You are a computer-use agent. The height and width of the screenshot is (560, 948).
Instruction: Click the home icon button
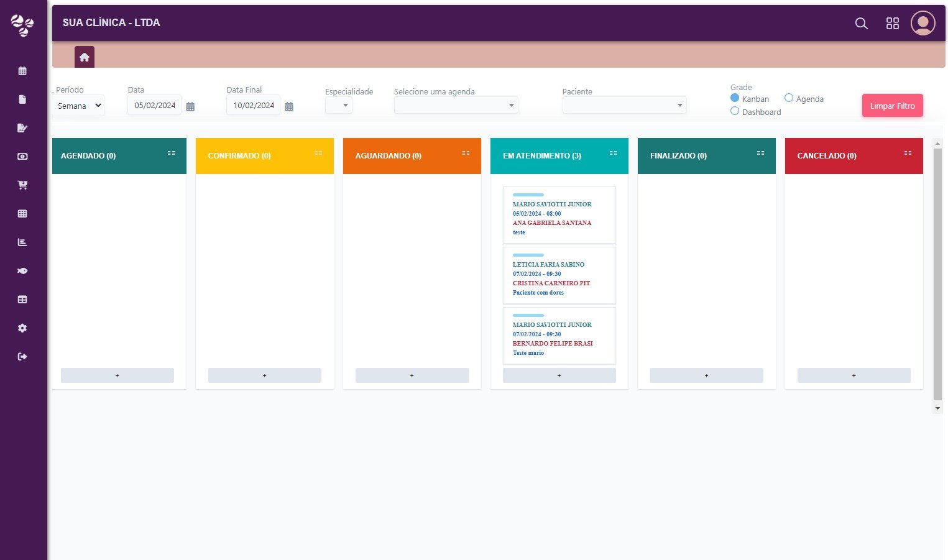click(x=85, y=57)
